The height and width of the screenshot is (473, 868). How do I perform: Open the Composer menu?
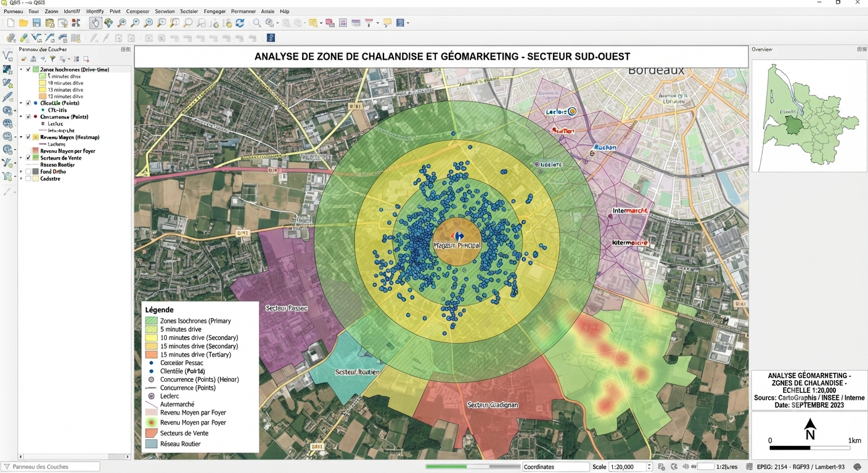pos(137,11)
